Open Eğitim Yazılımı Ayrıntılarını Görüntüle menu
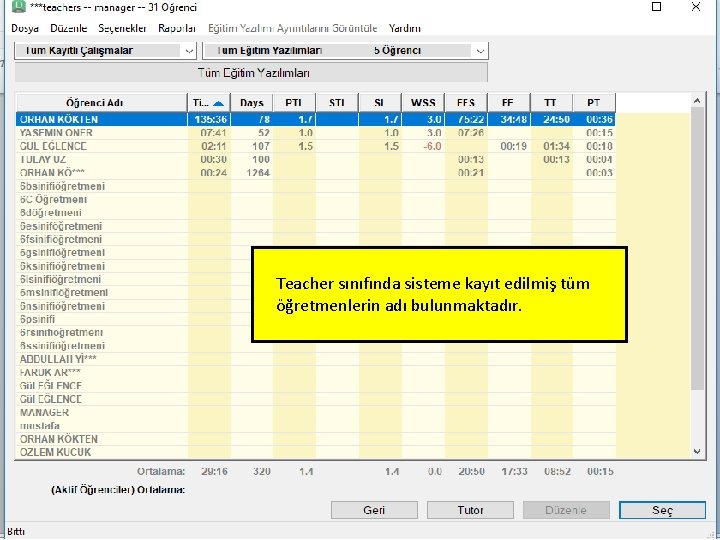 click(292, 28)
